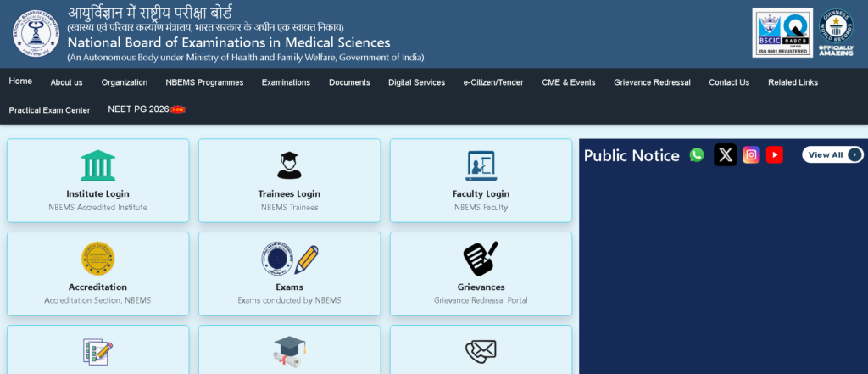
Task: Click the graduation cap and diploma icon
Action: pos(290,351)
